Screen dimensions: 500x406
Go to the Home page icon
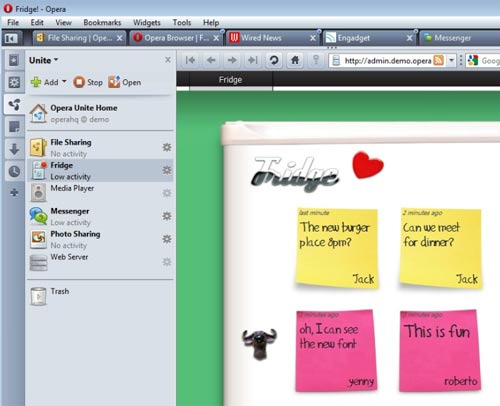pyautogui.click(x=295, y=60)
